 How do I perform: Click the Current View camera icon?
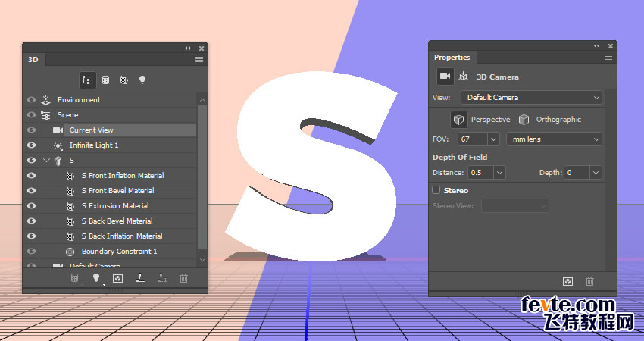[58, 130]
